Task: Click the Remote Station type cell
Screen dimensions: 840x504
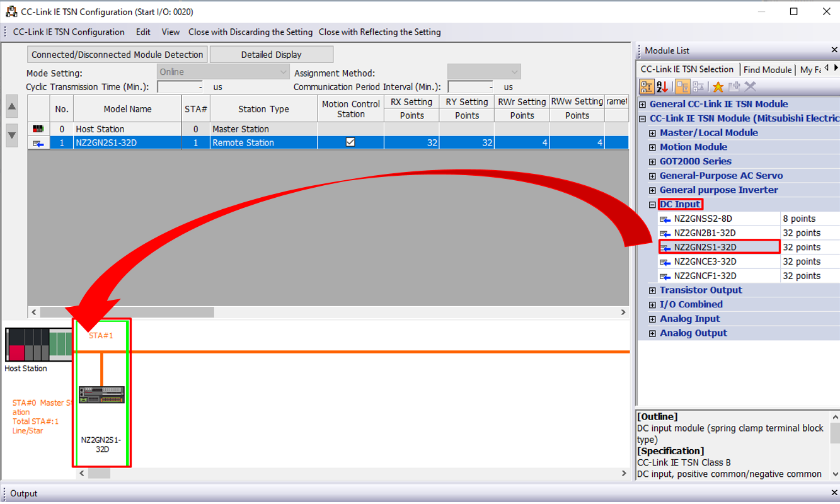Action: [263, 143]
